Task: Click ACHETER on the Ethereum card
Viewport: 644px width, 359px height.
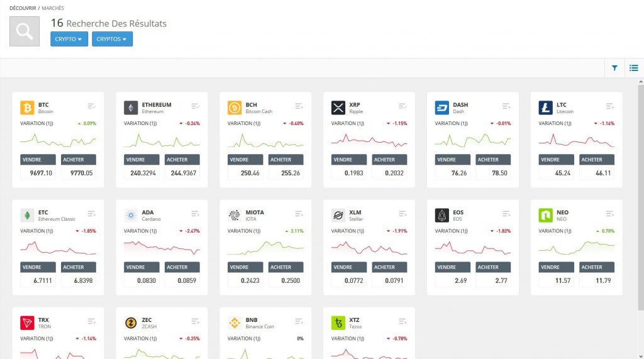Action: [x=182, y=160]
